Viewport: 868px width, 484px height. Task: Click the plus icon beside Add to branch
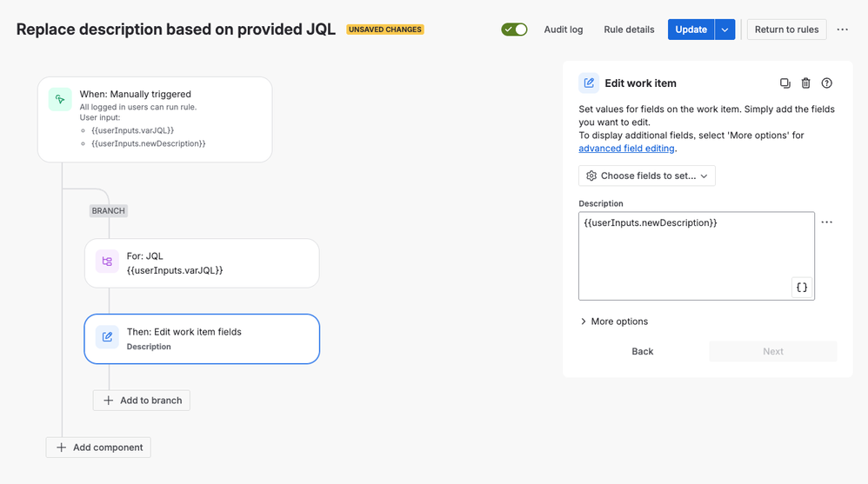click(109, 400)
